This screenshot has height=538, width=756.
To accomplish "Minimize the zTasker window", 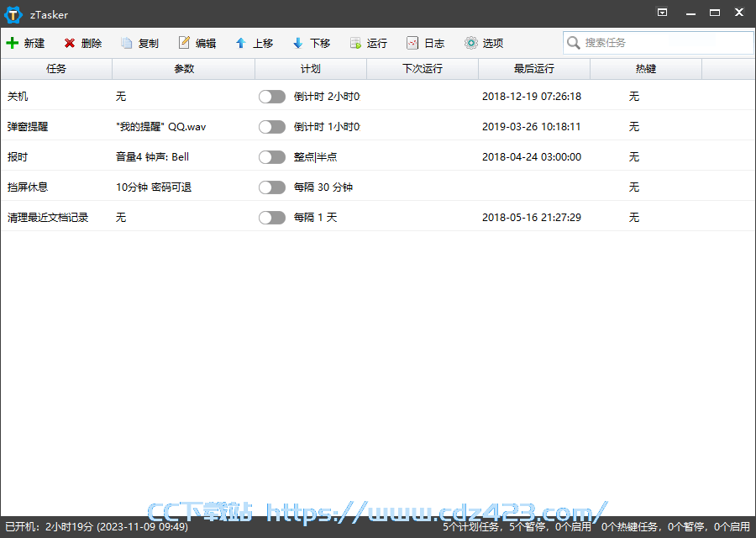I will point(691,13).
